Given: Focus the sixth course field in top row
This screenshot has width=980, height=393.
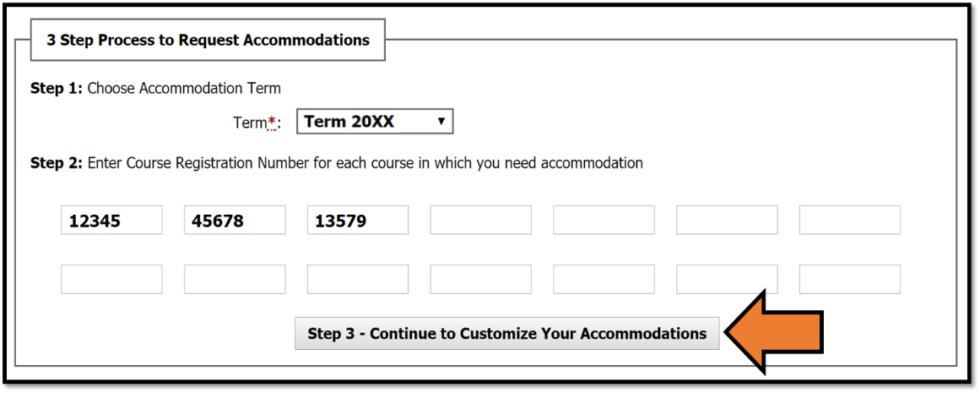Looking at the screenshot, I should pyautogui.click(x=727, y=221).
